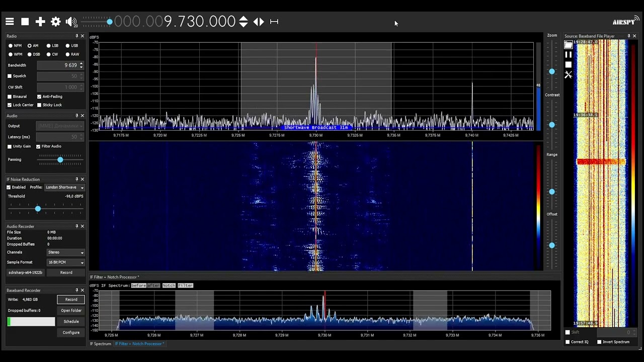The height and width of the screenshot is (362, 644).
Task: Pin the Baseband Recorder panel
Action: click(x=77, y=290)
